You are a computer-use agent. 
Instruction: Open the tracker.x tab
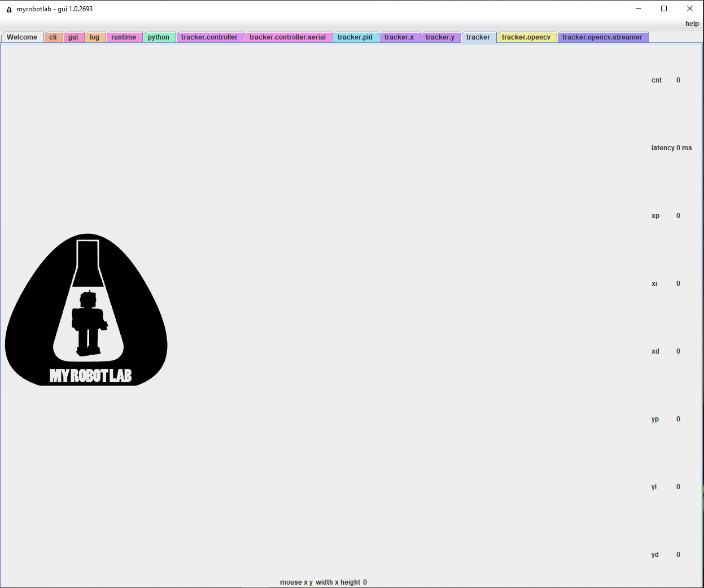[399, 37]
